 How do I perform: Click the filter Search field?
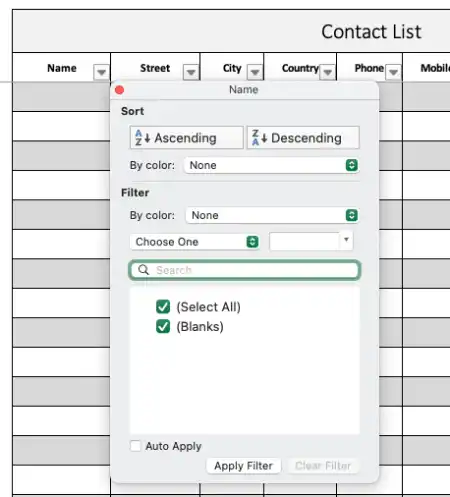pos(245,270)
